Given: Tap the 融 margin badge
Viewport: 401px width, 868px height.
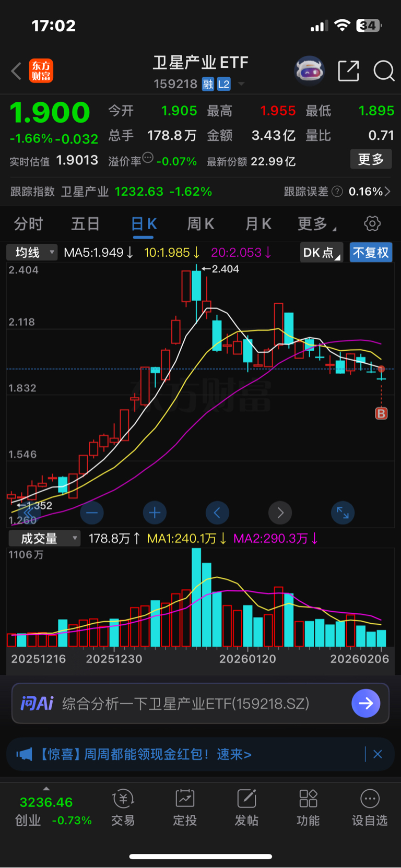Looking at the screenshot, I should [208, 84].
